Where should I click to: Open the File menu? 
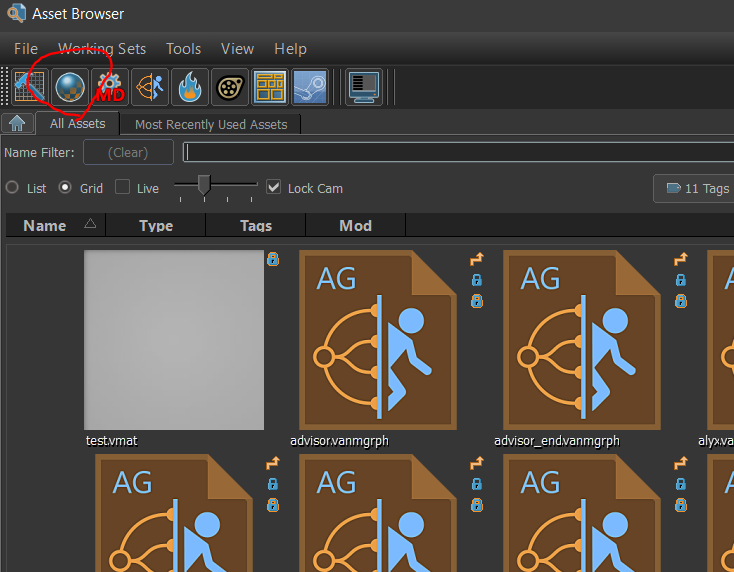point(26,49)
